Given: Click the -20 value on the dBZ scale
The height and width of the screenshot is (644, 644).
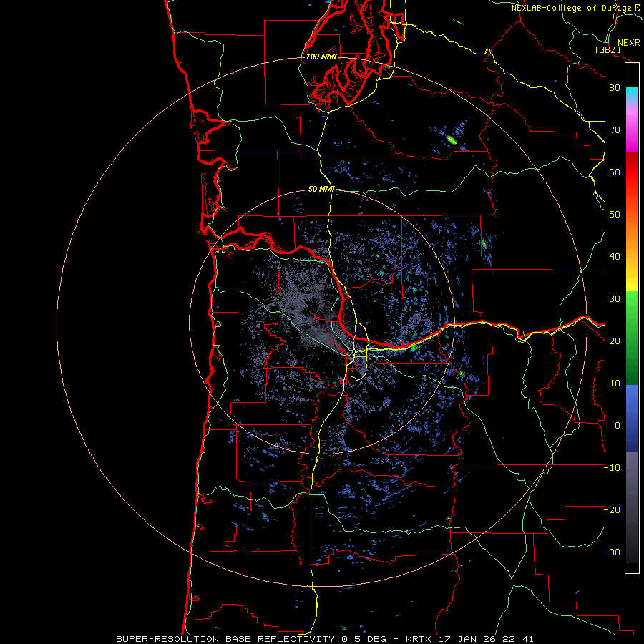Looking at the screenshot, I should [612, 510].
